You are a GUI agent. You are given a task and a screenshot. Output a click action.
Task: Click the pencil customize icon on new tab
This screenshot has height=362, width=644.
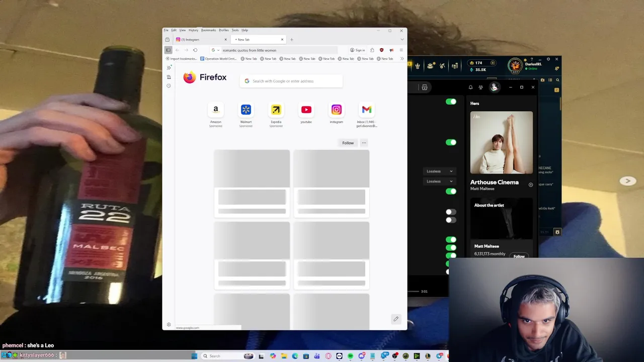[x=396, y=319]
